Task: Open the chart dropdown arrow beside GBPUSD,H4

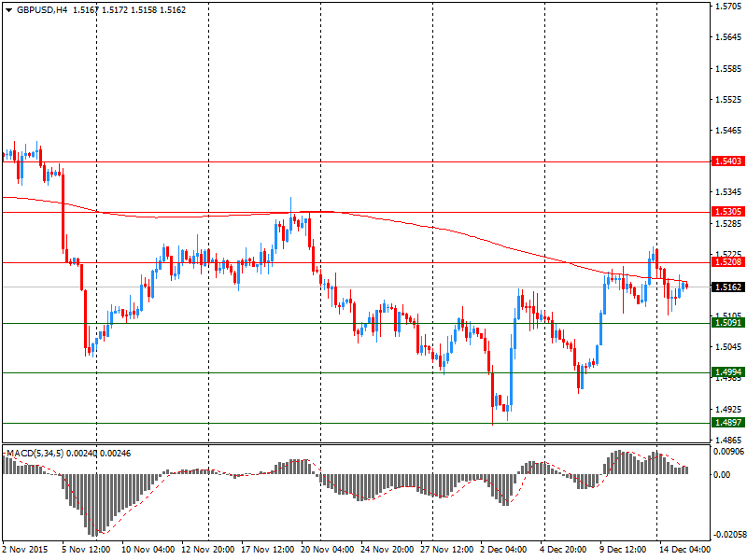Action: tap(9, 10)
